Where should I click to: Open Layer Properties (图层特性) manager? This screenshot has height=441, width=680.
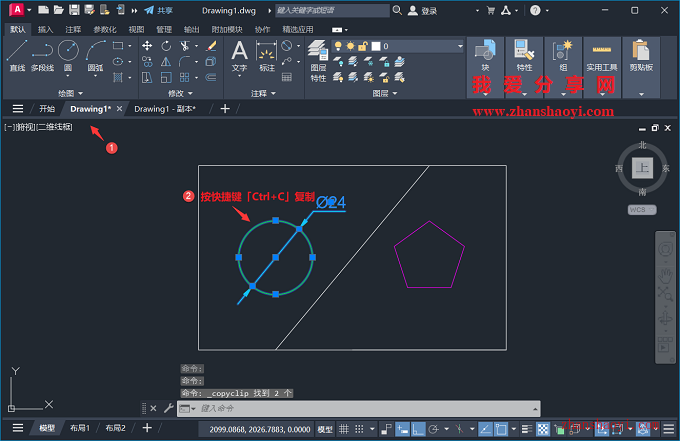coord(318,61)
